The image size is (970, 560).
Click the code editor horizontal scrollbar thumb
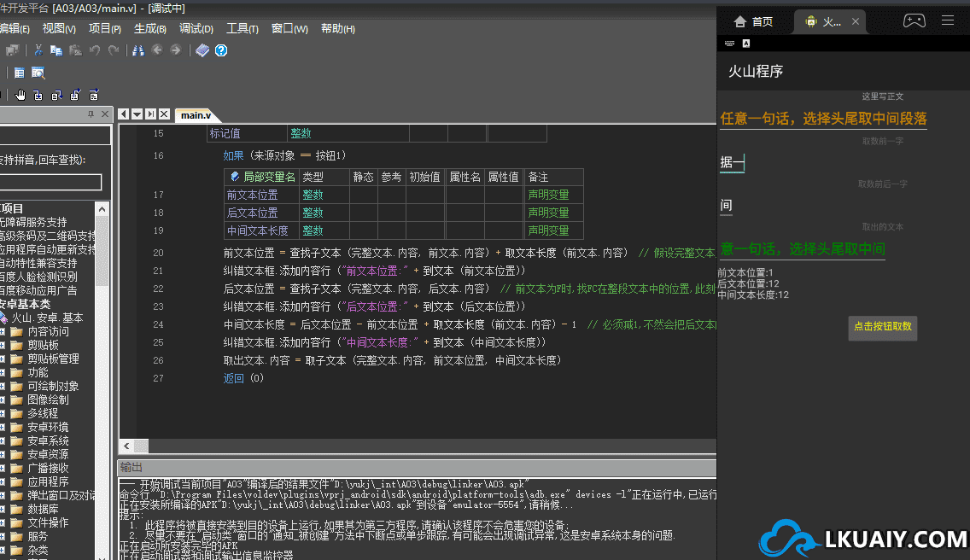click(140, 446)
